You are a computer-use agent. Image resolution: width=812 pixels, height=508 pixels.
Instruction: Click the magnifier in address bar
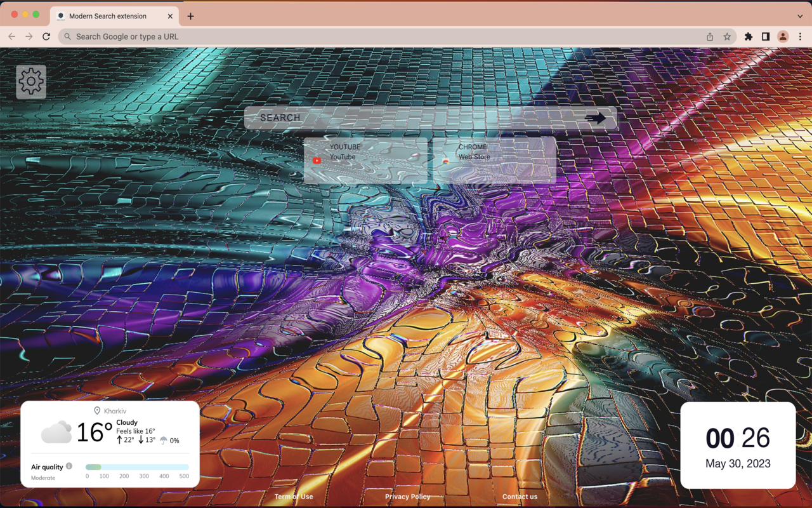[67, 37]
